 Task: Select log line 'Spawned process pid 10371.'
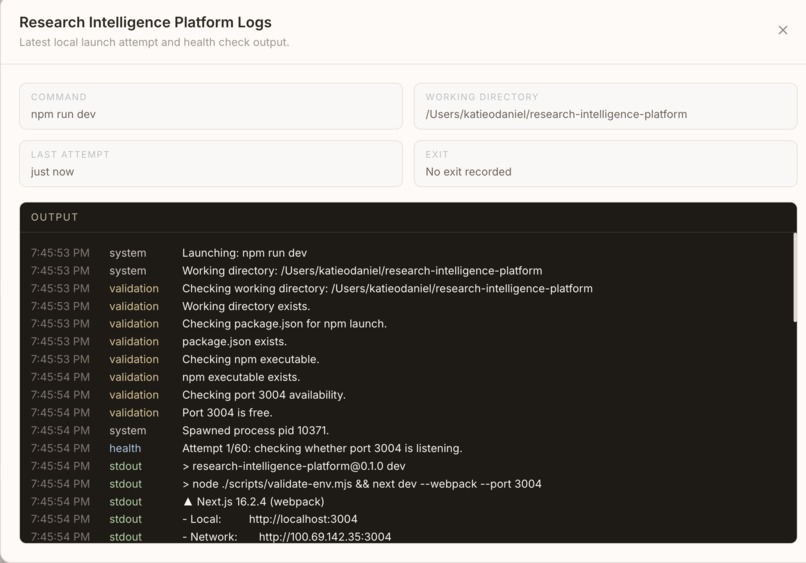pos(255,430)
